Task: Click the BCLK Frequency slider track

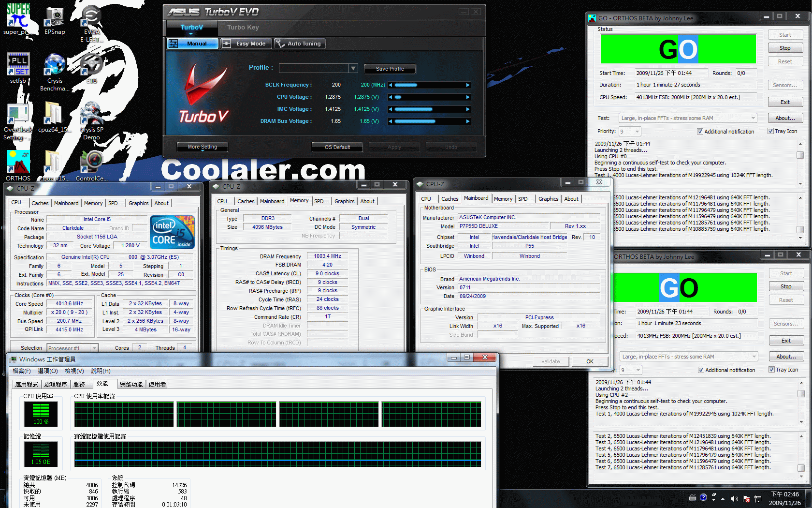Action: (429, 85)
